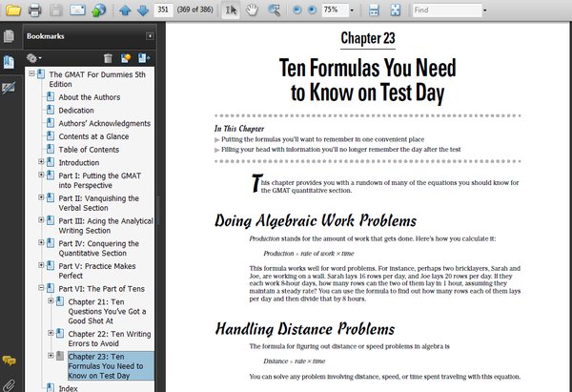Activate the Hand pan tool
572x392 pixels.
(252, 10)
